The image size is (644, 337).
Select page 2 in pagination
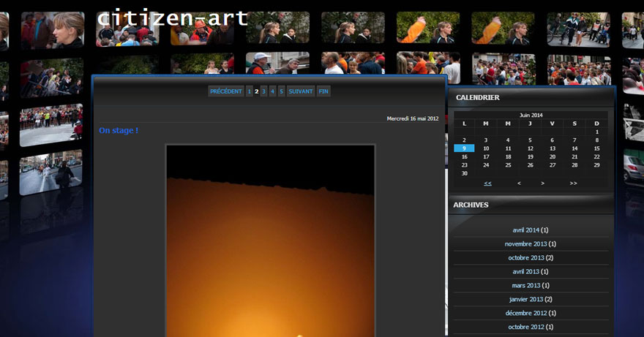(x=256, y=91)
